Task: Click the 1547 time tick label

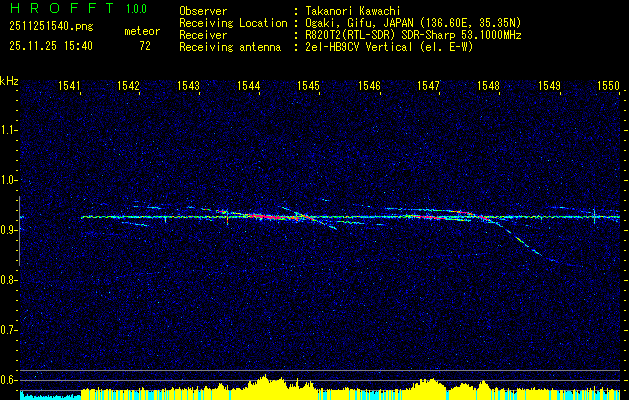Action: [429, 87]
